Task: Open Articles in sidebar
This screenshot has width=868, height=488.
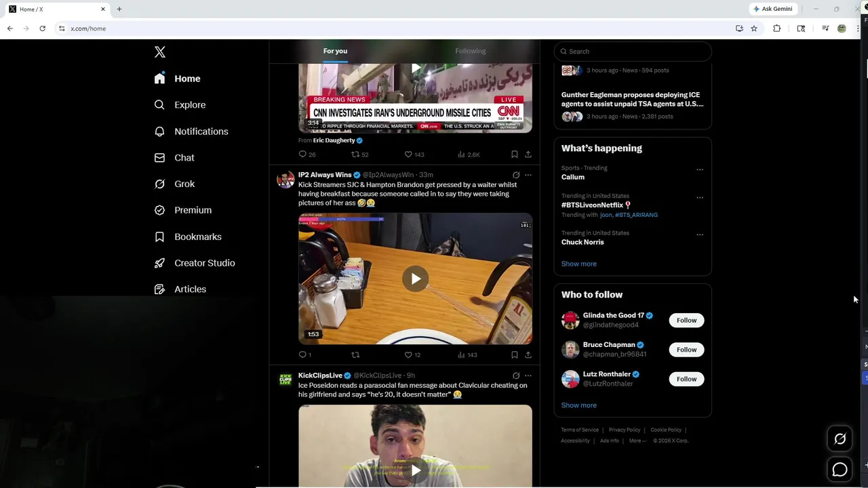Action: 180,289
